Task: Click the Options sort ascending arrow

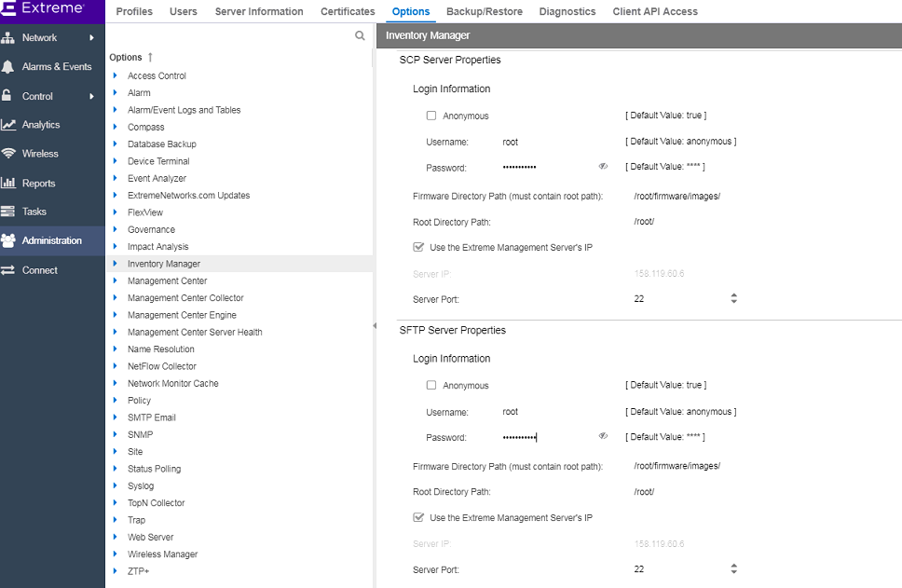Action: coord(150,57)
